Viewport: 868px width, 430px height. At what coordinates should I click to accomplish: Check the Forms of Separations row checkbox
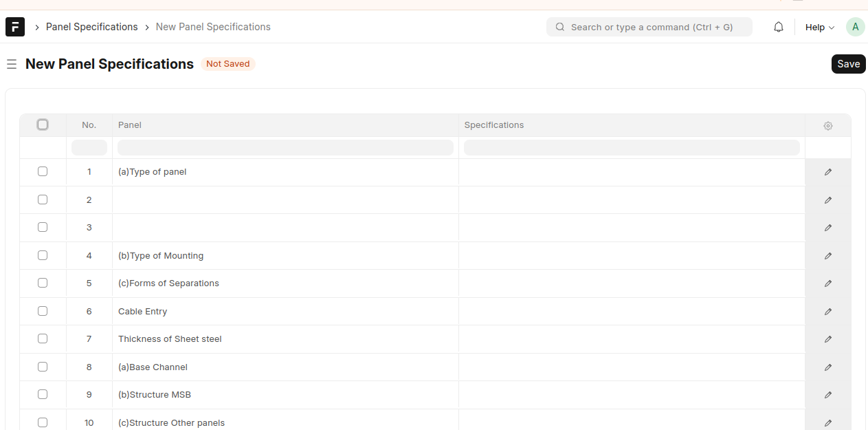coord(43,283)
